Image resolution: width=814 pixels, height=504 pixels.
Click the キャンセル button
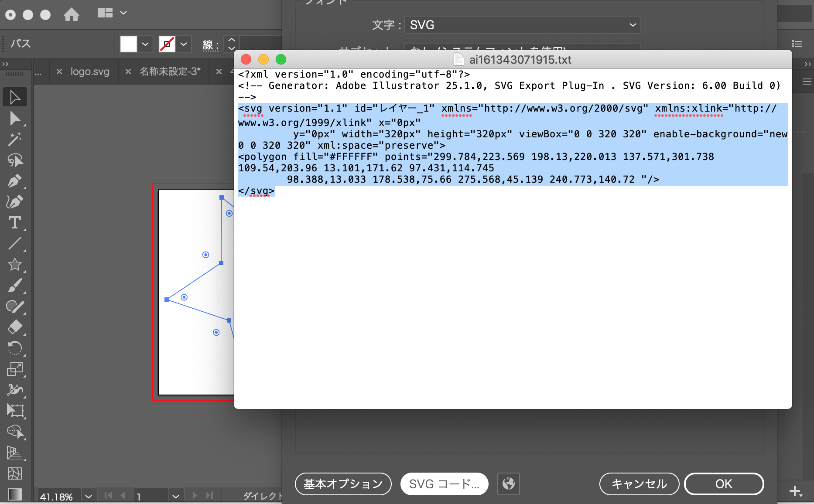pyautogui.click(x=639, y=484)
